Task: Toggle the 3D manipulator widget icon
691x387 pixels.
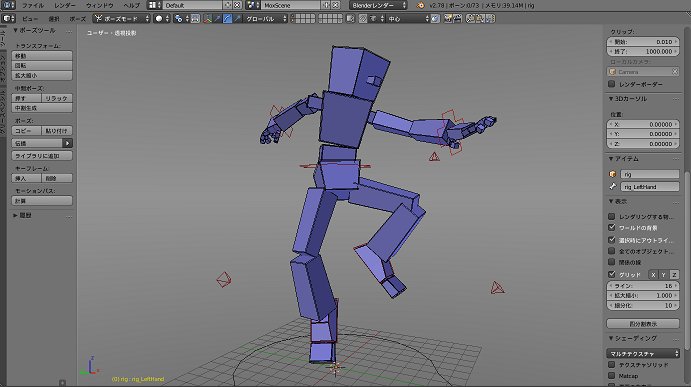Action: point(207,19)
